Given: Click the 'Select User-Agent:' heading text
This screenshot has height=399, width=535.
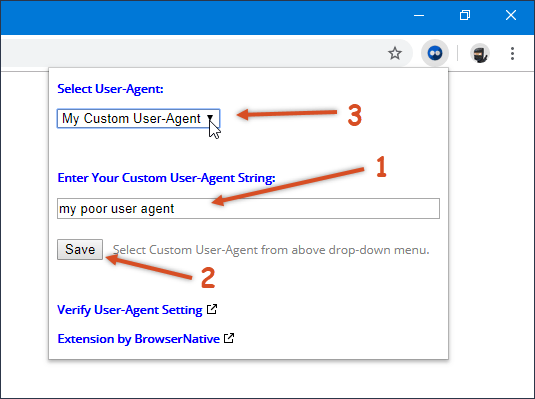Looking at the screenshot, I should tap(110, 89).
